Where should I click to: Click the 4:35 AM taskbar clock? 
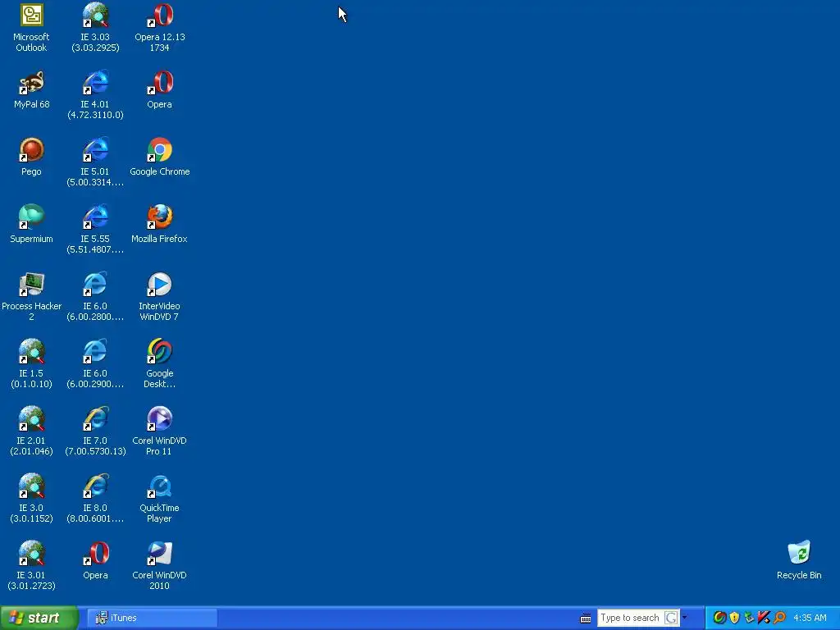(810, 618)
